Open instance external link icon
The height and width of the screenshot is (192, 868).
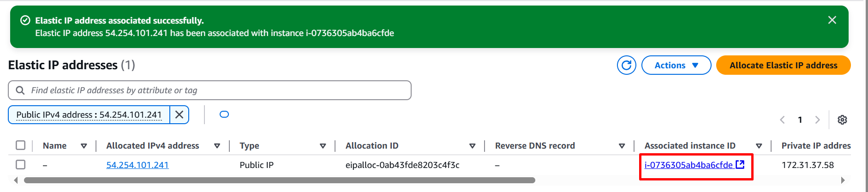[740, 164]
